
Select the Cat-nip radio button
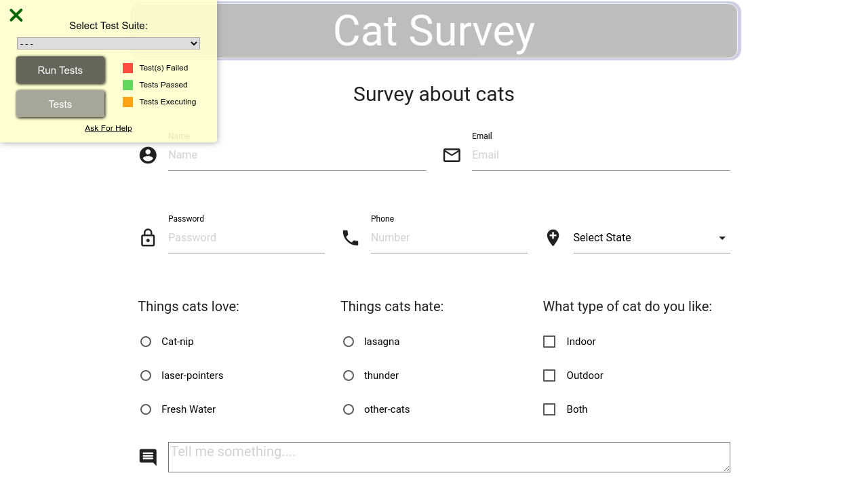click(146, 342)
